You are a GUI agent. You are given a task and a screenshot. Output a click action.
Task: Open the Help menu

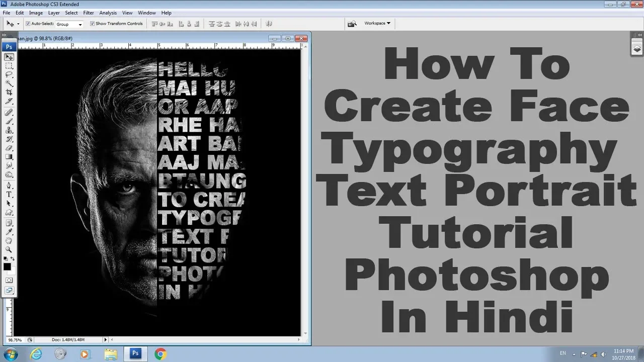[x=167, y=13]
